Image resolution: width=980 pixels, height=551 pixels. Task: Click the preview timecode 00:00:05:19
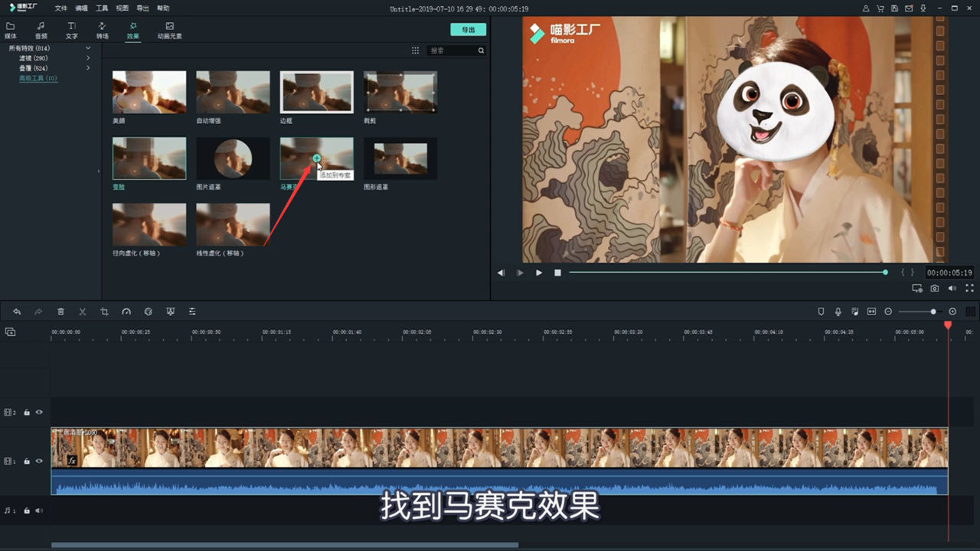click(x=949, y=272)
